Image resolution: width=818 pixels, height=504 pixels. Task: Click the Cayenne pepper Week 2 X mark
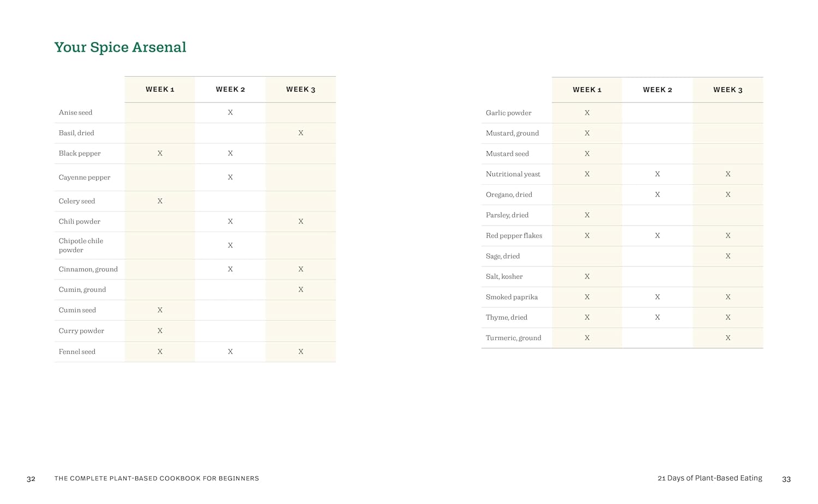[230, 177]
